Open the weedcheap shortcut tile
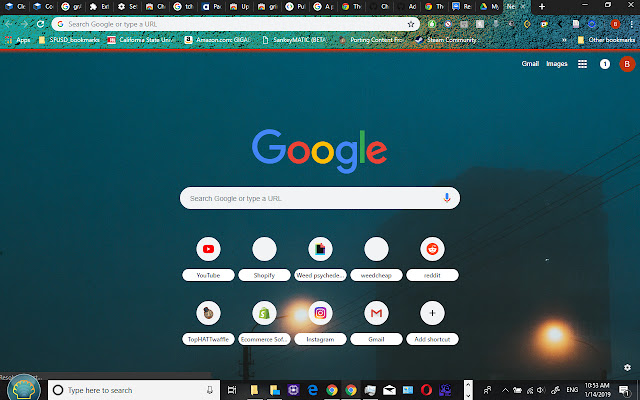Screen dimensions: 640x400 [376, 259]
